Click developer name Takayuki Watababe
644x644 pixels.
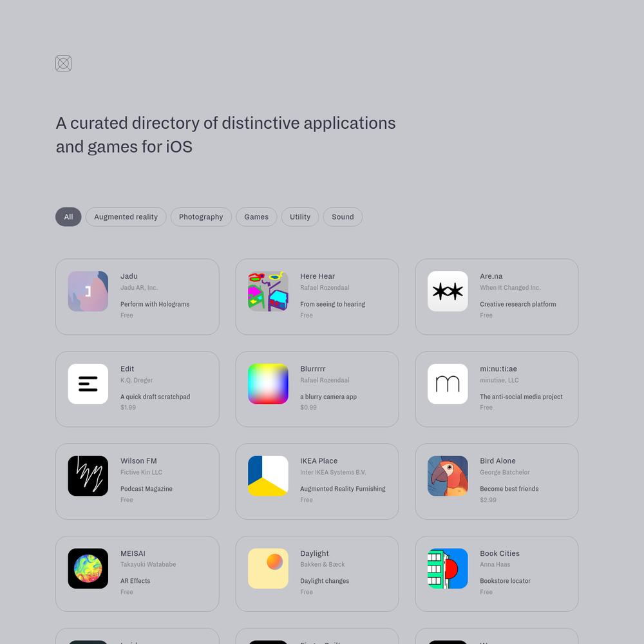148,564
